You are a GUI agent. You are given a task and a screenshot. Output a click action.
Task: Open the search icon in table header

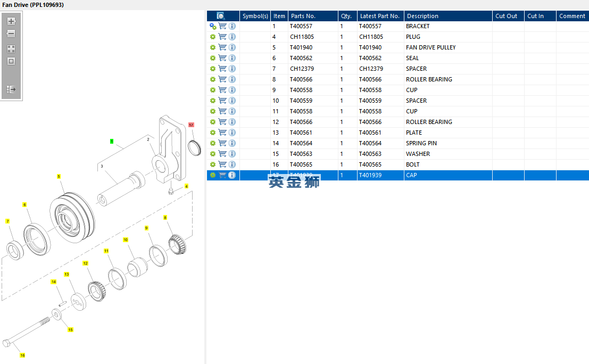(221, 16)
